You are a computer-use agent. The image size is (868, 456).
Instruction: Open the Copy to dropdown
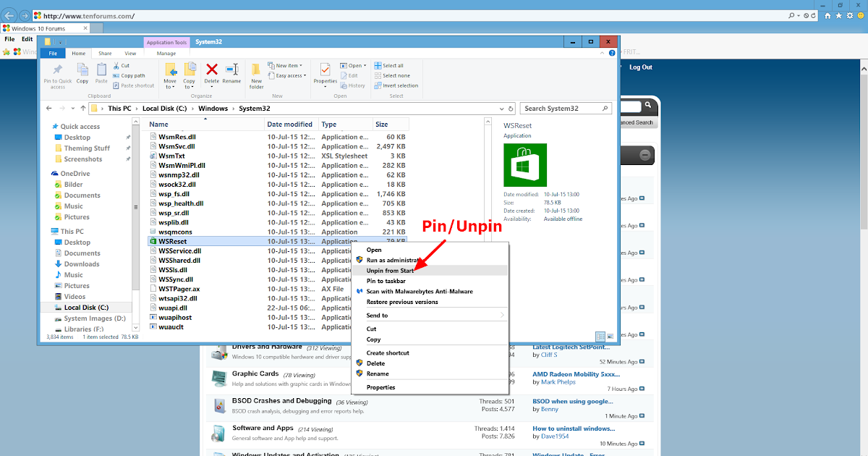(x=190, y=84)
